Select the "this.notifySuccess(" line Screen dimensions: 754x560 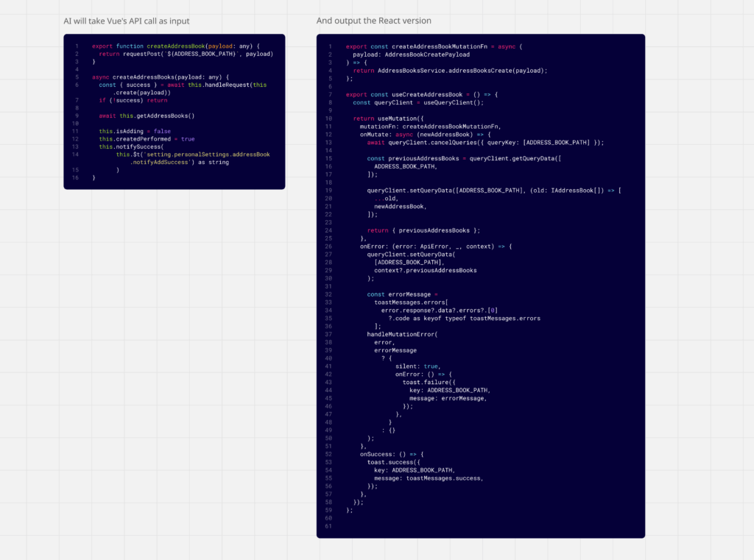click(x=131, y=146)
